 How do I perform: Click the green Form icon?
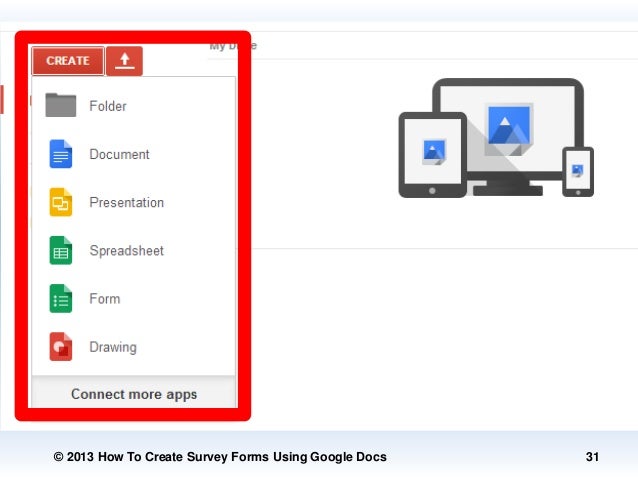(61, 298)
